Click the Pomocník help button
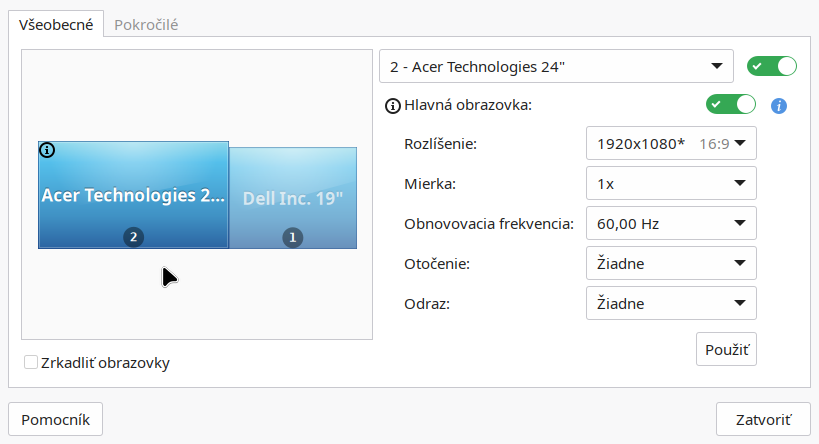Image resolution: width=819 pixels, height=444 pixels. (x=55, y=419)
